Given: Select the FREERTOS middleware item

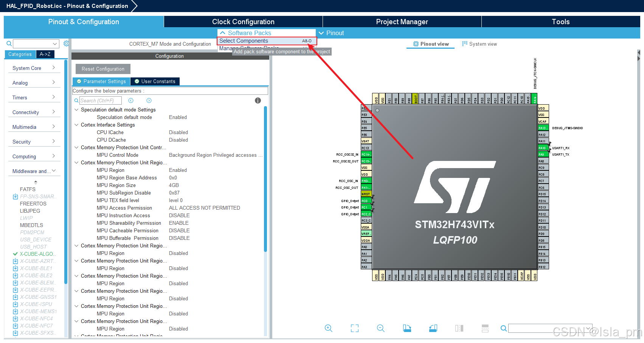Looking at the screenshot, I should click(33, 204).
